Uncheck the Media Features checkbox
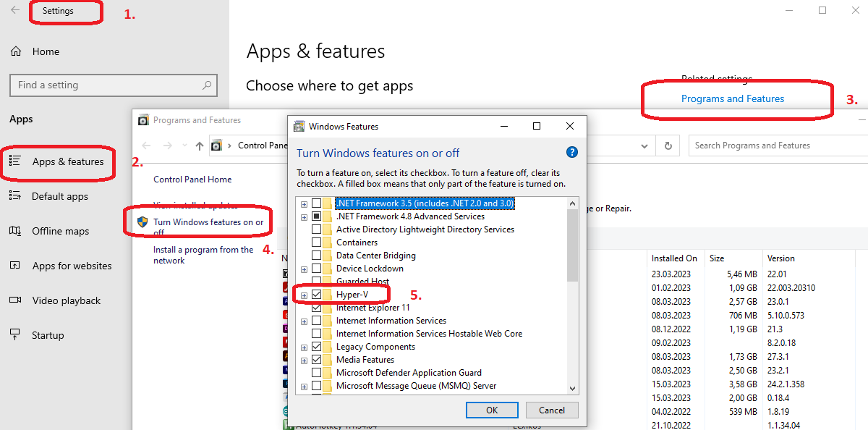This screenshot has height=430, width=868. [316, 360]
